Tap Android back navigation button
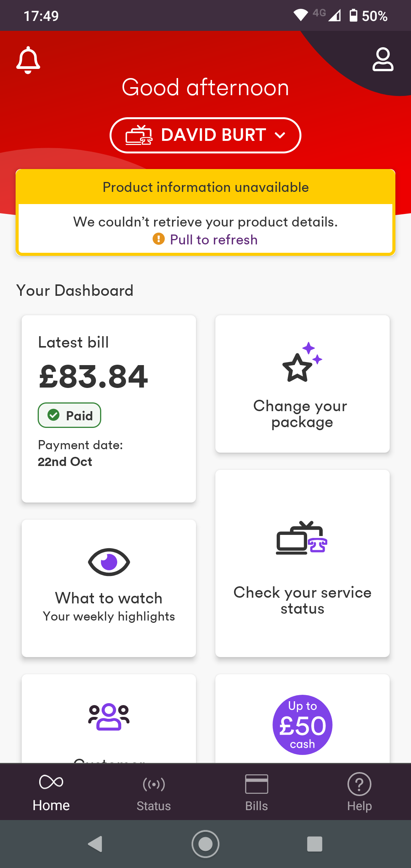 pyautogui.click(x=95, y=844)
